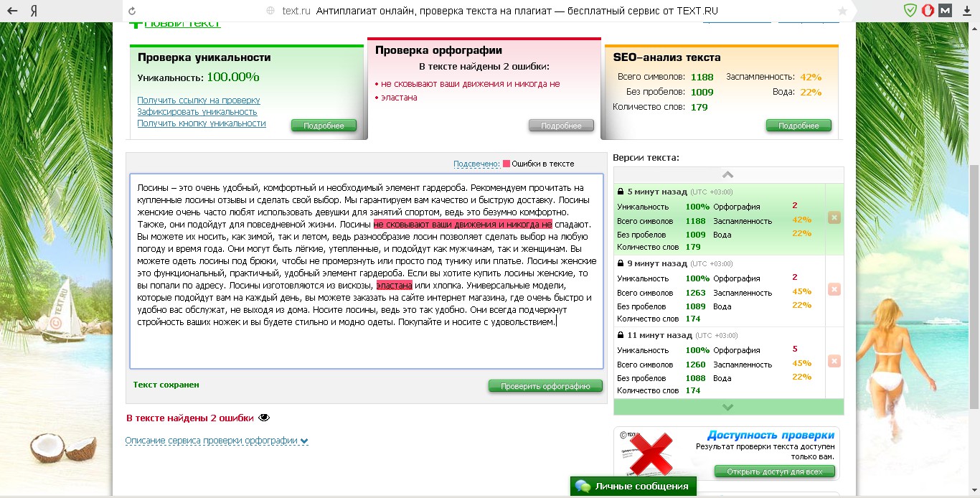Image resolution: width=980 pixels, height=498 pixels.
Task: Click lock icon of 11 минут назад version
Action: 621,335
